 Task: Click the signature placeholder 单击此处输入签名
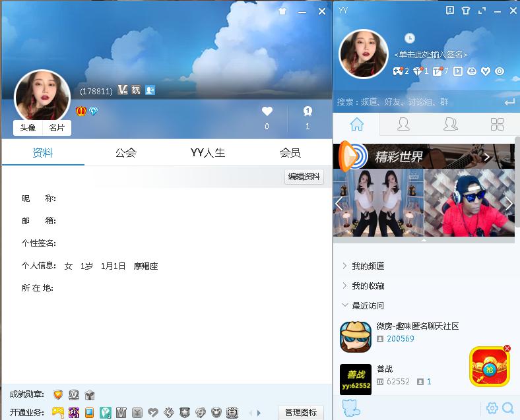click(x=430, y=55)
